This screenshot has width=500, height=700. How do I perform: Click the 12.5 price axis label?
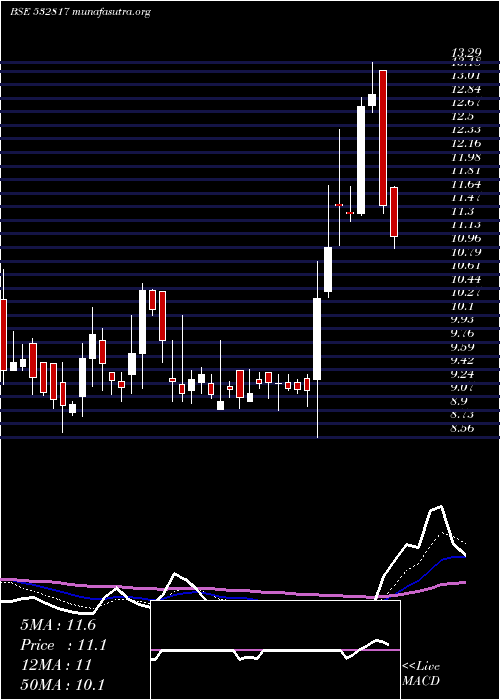click(x=462, y=117)
